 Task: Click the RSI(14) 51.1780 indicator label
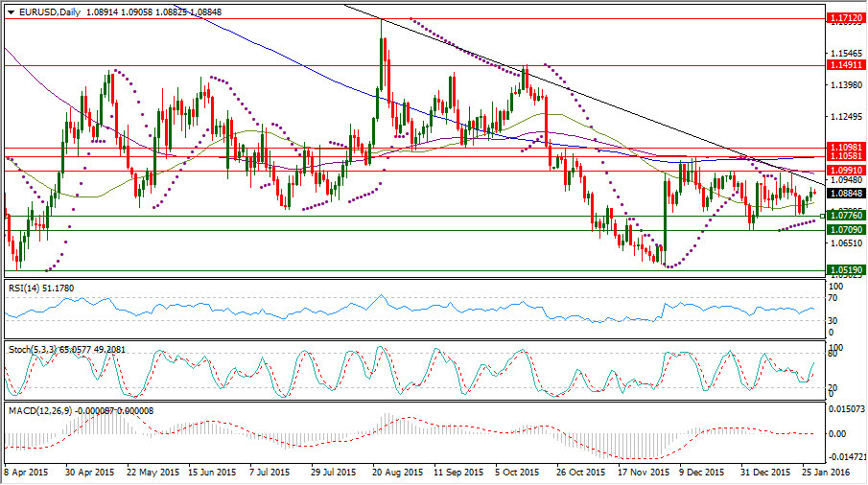tap(41, 289)
